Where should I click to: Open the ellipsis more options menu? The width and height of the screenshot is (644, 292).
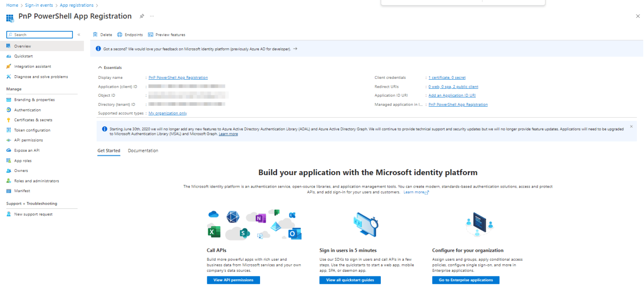coord(152,16)
